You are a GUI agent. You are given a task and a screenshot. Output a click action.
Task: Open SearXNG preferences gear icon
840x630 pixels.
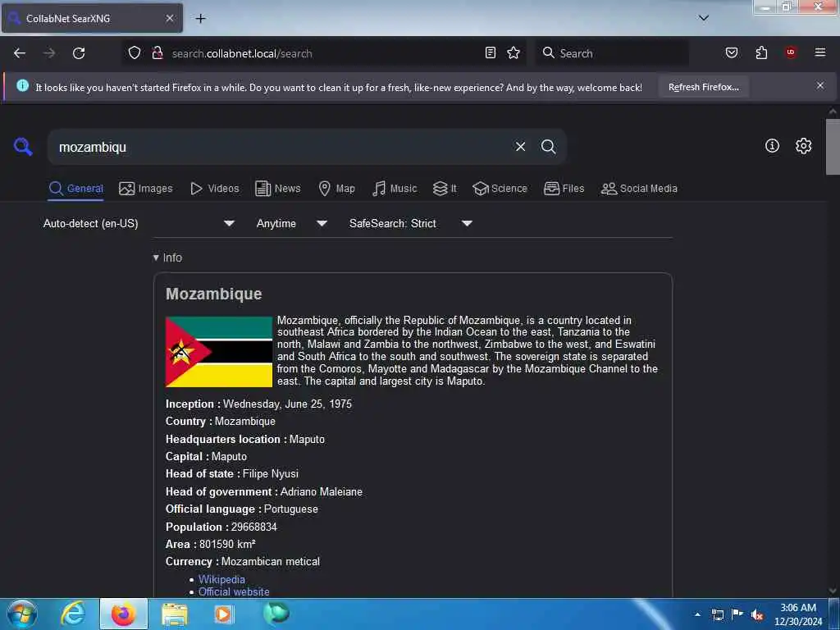coord(803,146)
